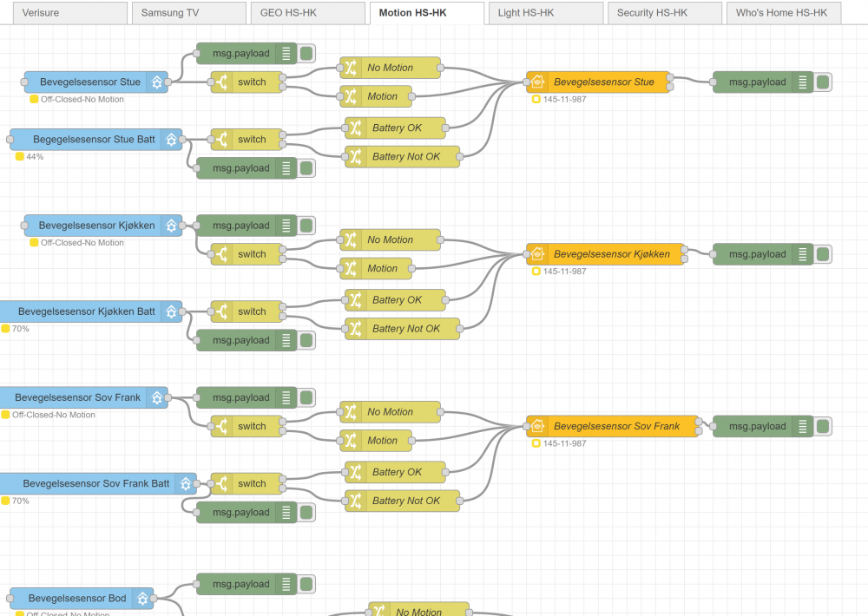Click the Home Assistant icon on Bevegelsesensor Kjøkken
The image size is (868, 616).
[171, 226]
